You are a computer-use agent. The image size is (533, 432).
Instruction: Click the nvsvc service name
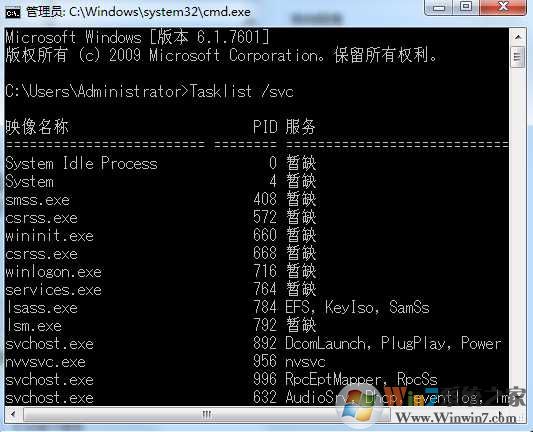point(305,362)
